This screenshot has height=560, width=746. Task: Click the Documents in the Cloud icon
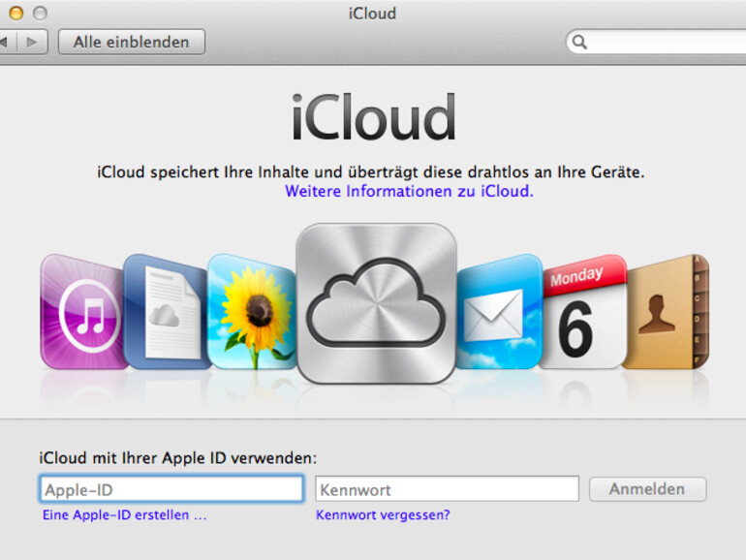pyautogui.click(x=167, y=312)
